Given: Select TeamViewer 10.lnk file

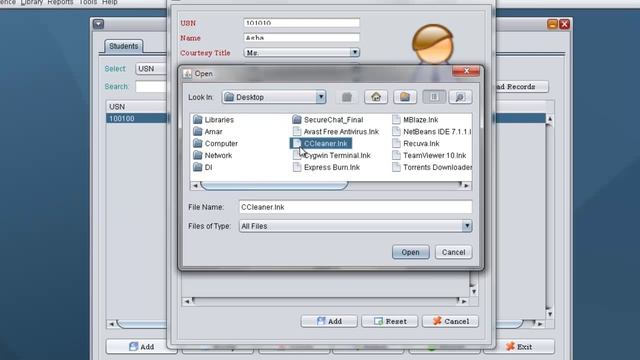Looking at the screenshot, I should click(x=429, y=155).
